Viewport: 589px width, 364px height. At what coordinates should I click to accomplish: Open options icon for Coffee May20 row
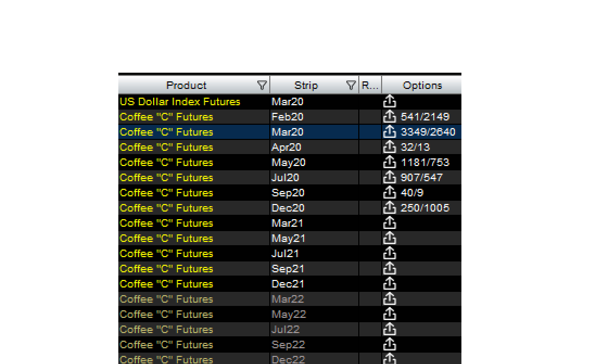click(x=390, y=162)
